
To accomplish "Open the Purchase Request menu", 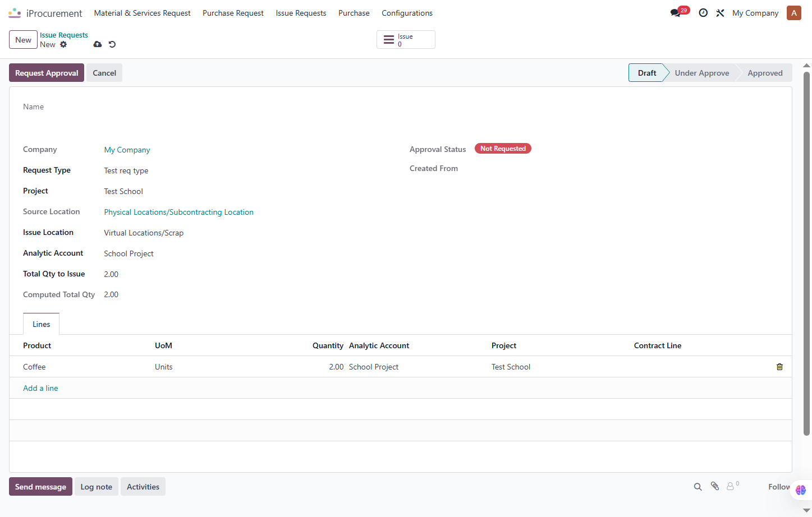I will [x=233, y=13].
